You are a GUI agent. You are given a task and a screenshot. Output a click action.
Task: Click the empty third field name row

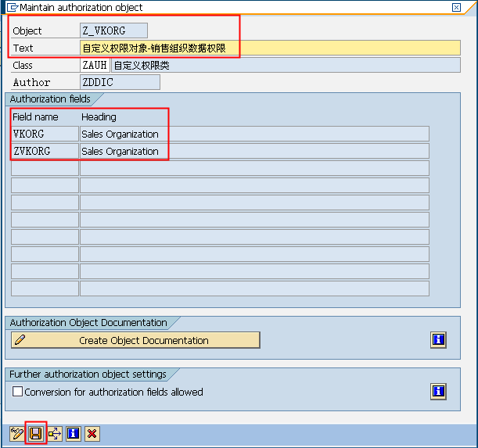pos(45,168)
